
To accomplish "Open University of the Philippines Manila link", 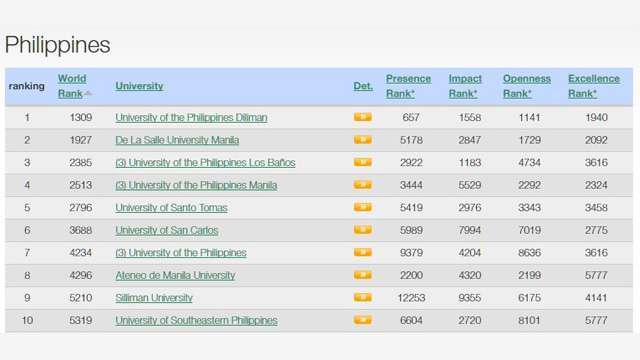I will coord(196,185).
